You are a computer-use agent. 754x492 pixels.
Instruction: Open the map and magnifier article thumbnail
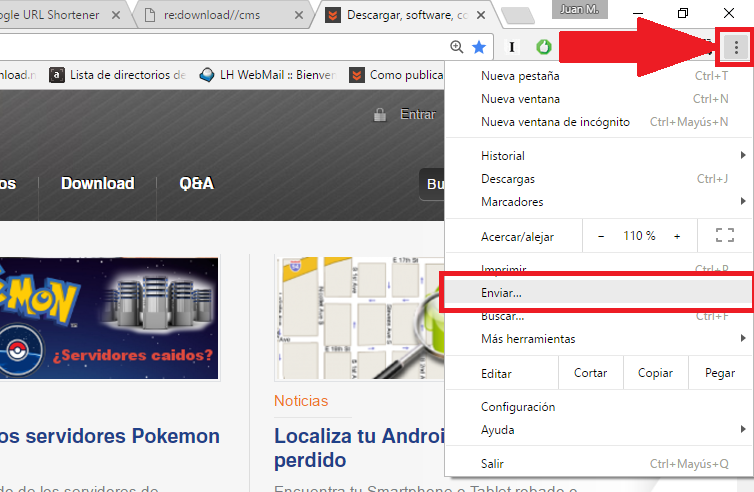coord(359,318)
